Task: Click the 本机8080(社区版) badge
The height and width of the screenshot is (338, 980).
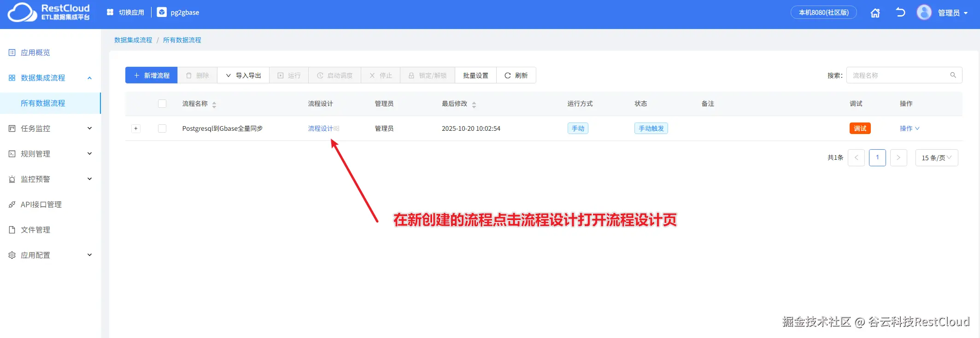Action: tap(824, 12)
